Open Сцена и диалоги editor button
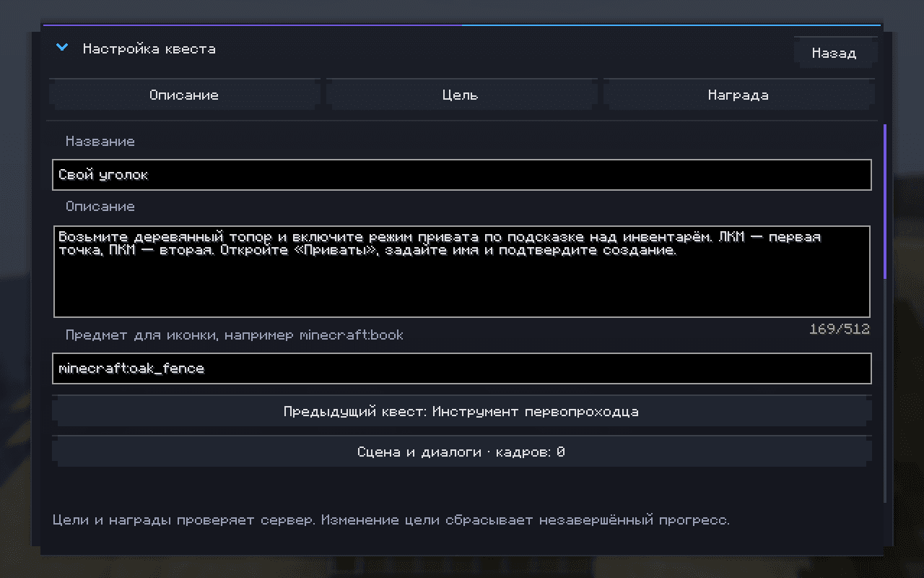Image resolution: width=924 pixels, height=578 pixels. (x=461, y=452)
